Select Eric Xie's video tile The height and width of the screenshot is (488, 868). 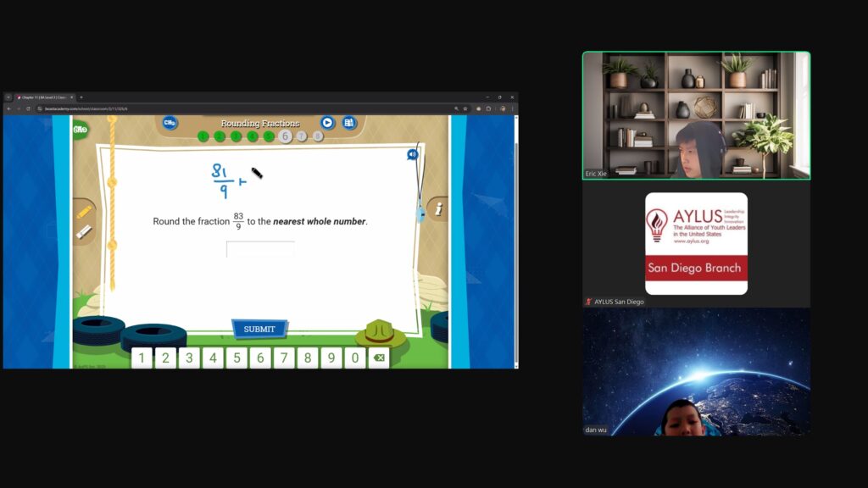(697, 115)
